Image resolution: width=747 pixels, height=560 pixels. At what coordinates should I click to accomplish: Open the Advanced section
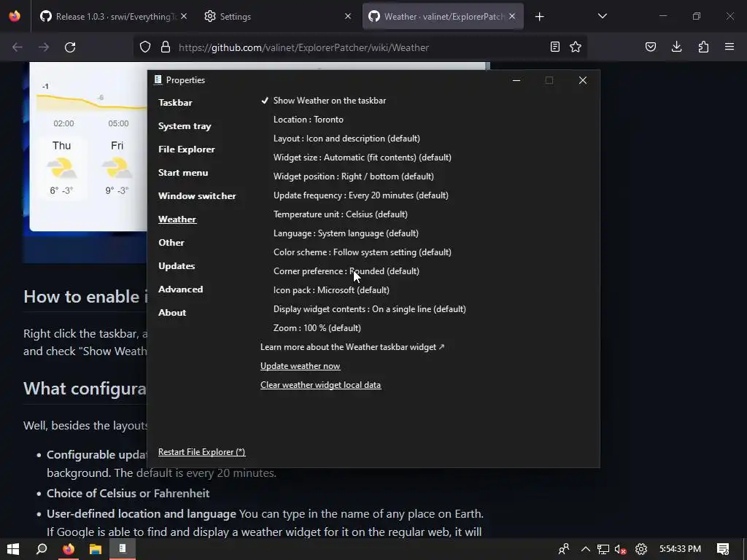click(181, 289)
